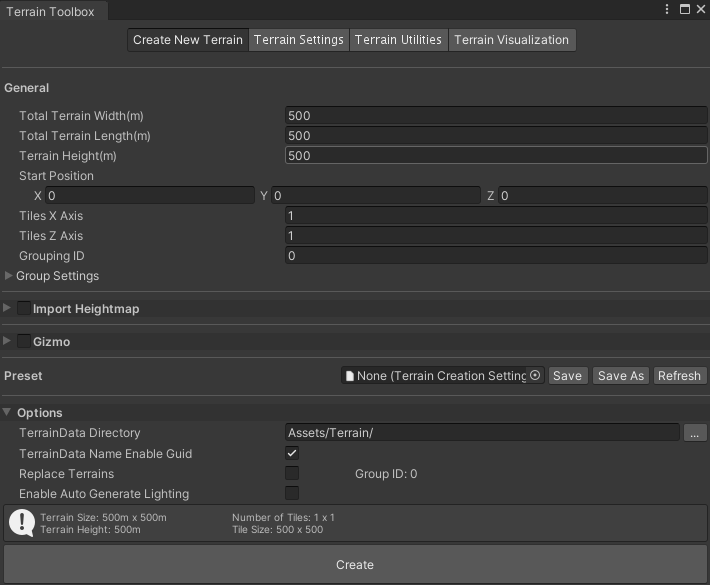The width and height of the screenshot is (710, 585).
Task: Open the window kebab options menu
Action: (667, 9)
